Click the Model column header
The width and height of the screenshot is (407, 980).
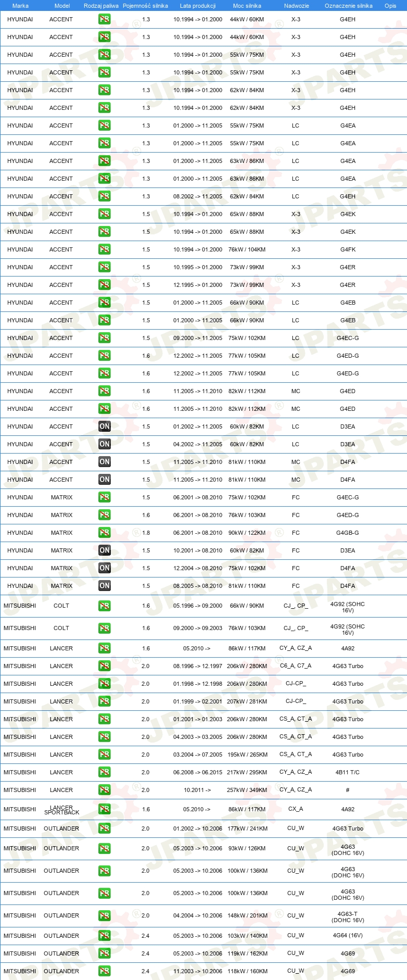[x=62, y=6]
